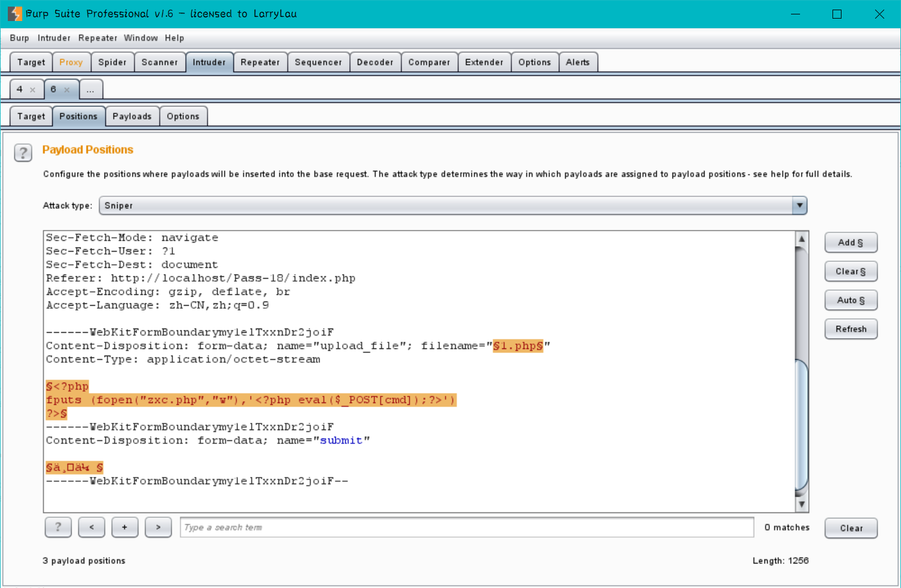Click the Refresh button

tap(851, 329)
